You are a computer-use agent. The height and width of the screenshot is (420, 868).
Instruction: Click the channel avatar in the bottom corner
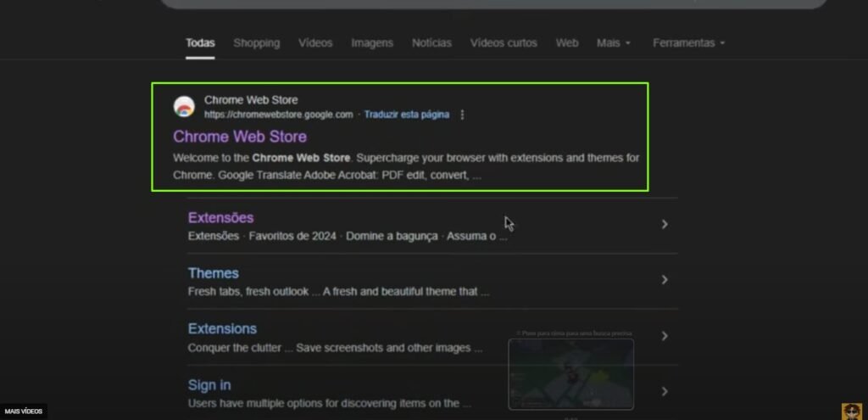[x=851, y=411]
